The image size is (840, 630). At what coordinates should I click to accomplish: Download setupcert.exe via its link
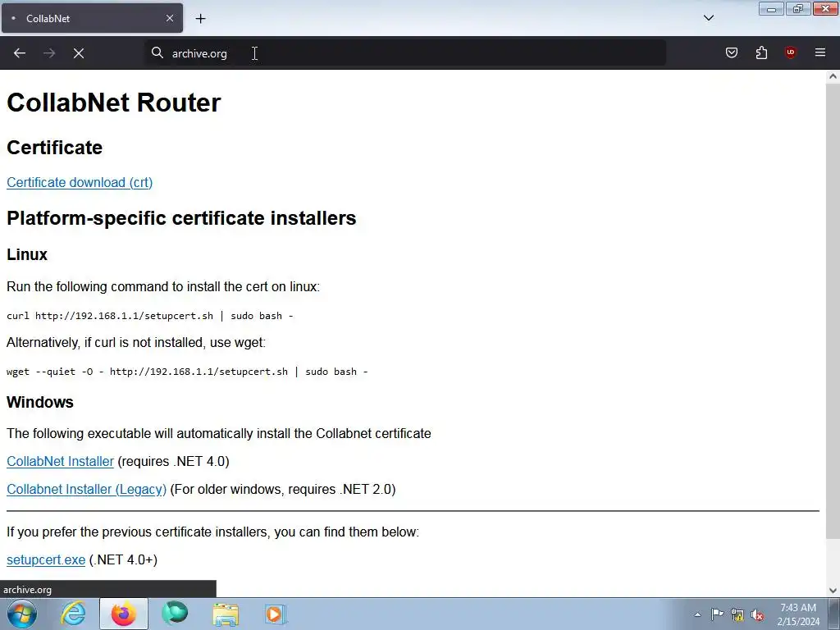46,559
